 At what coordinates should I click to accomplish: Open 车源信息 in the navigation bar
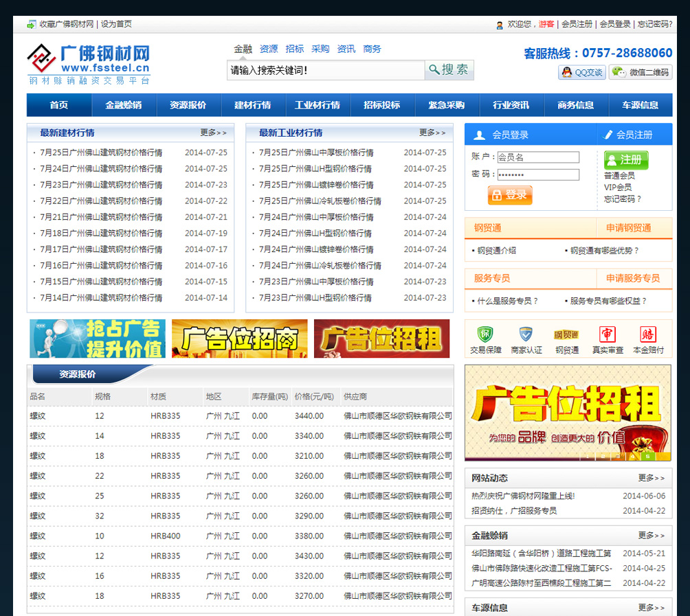(641, 105)
